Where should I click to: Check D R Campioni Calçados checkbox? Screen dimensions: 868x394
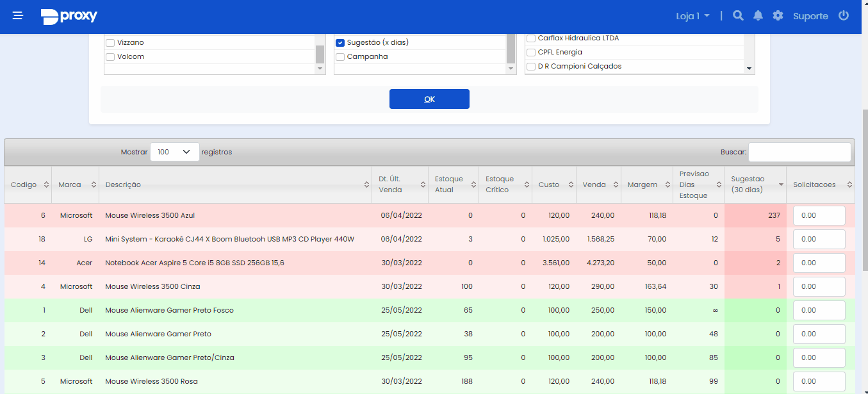531,67
